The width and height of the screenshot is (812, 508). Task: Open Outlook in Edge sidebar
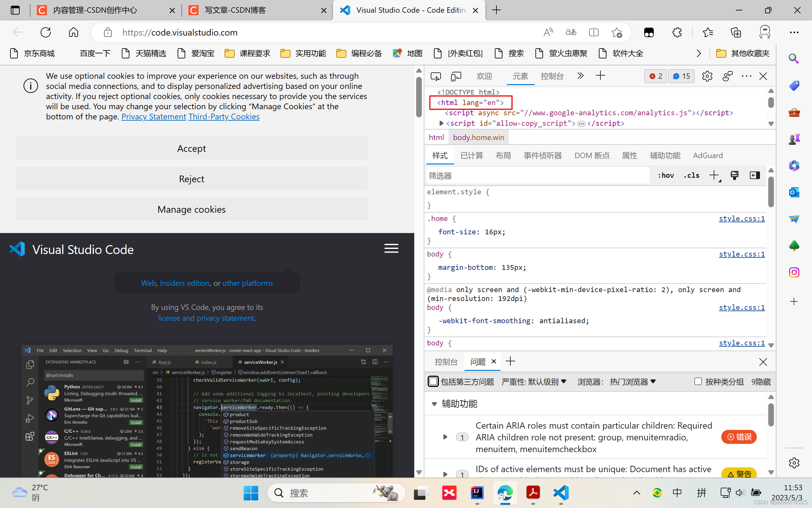[x=794, y=192]
